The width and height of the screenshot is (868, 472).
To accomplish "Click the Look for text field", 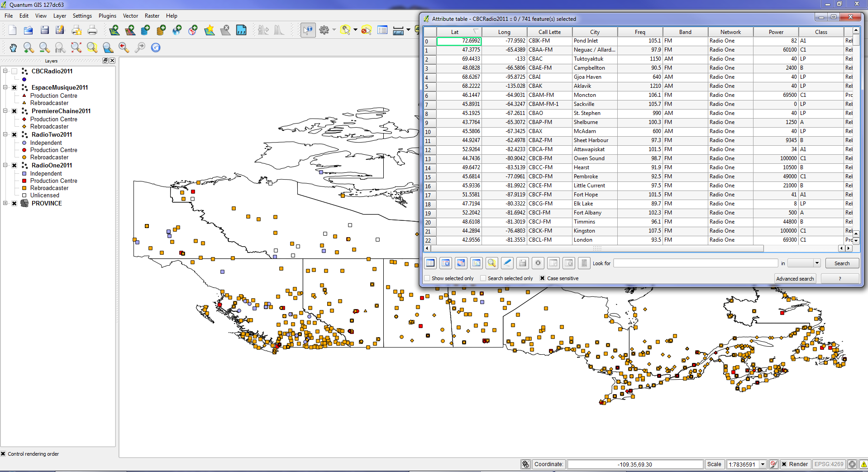I will 695,263.
